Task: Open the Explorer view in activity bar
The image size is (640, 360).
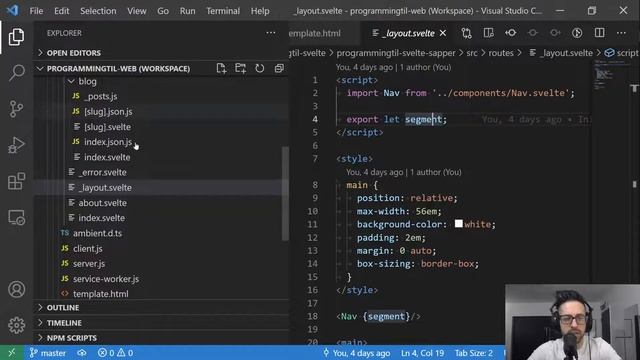Action: [16, 37]
